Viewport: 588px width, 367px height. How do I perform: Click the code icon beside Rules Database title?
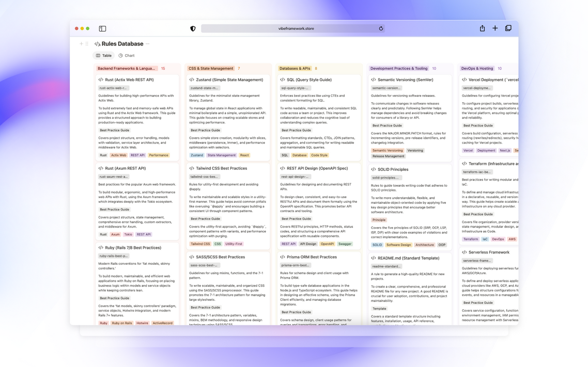97,44
